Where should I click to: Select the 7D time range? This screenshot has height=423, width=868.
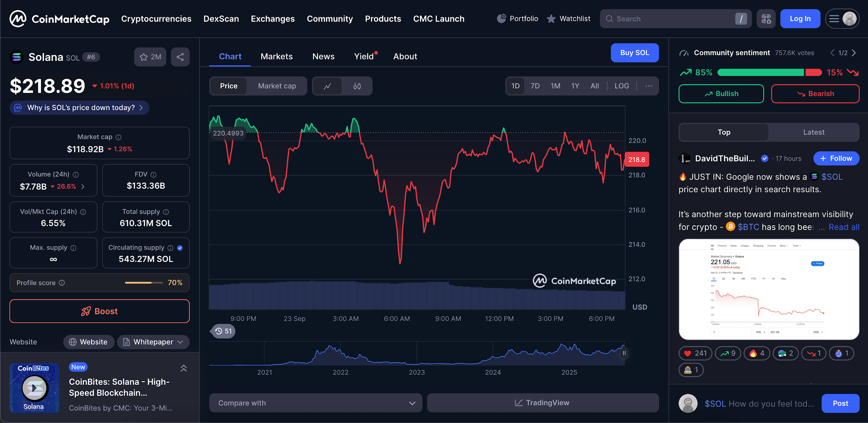click(x=535, y=86)
